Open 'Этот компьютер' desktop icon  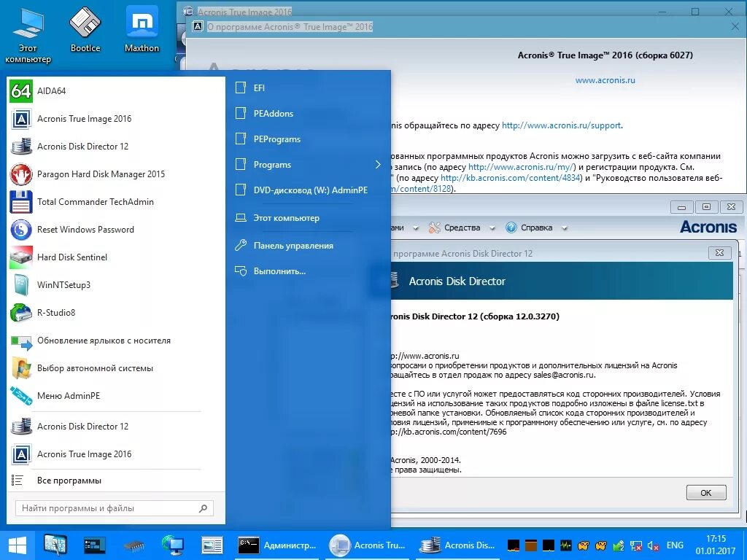point(28,26)
